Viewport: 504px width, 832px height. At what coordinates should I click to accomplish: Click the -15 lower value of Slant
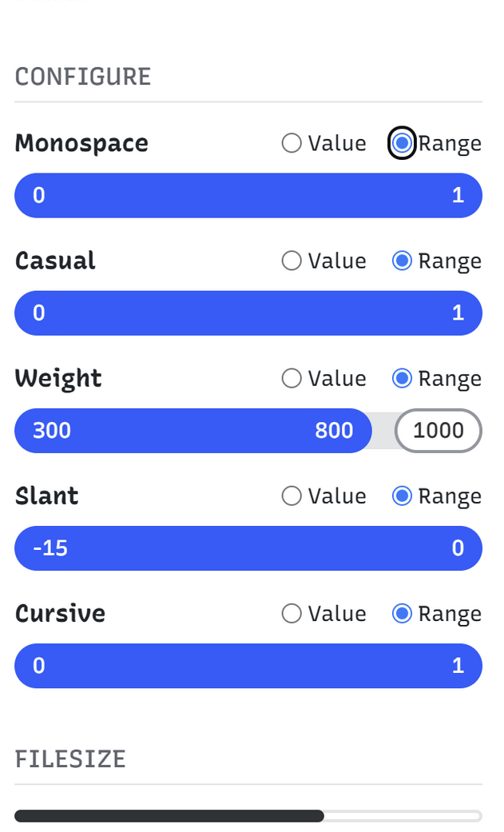tap(50, 547)
